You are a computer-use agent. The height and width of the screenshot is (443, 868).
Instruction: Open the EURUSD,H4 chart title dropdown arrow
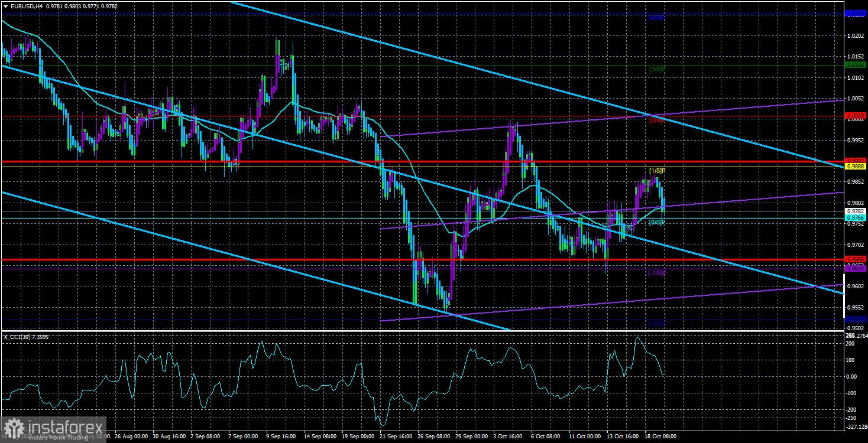click(5, 5)
